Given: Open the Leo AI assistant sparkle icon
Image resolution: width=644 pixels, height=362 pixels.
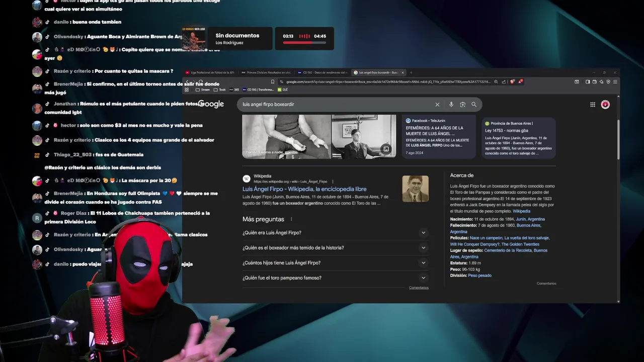Looking at the screenshot, I should [x=601, y=81].
